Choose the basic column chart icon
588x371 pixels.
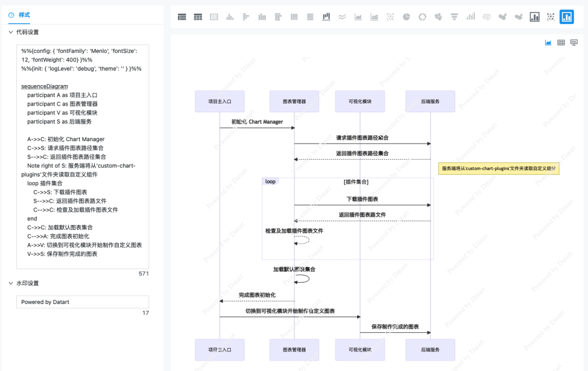click(x=230, y=17)
